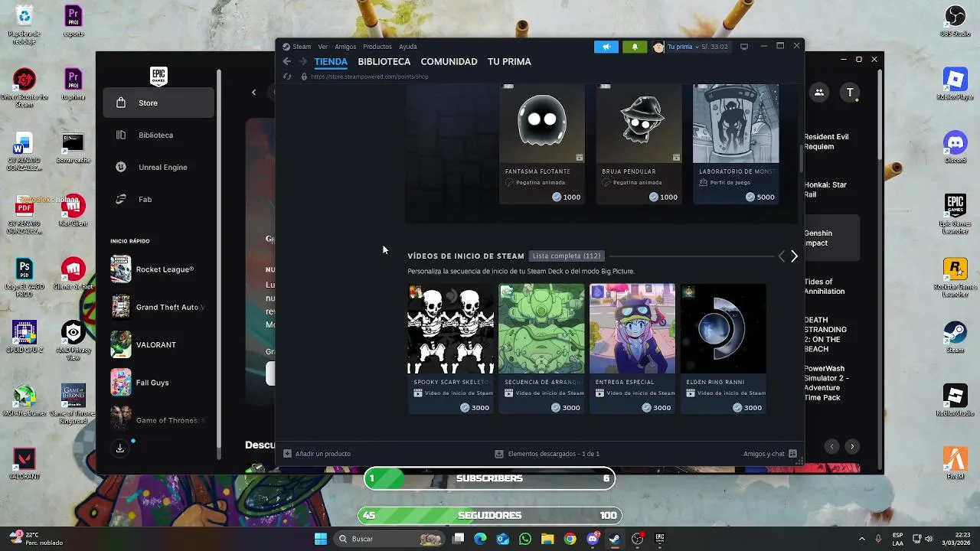Click Lista completa (112) button
This screenshot has height=551, width=980.
[x=567, y=256]
